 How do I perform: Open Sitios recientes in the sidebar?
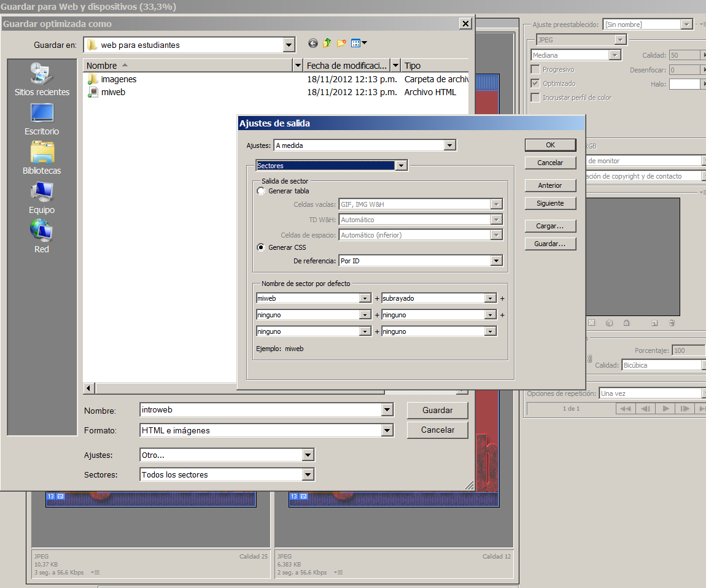point(42,80)
